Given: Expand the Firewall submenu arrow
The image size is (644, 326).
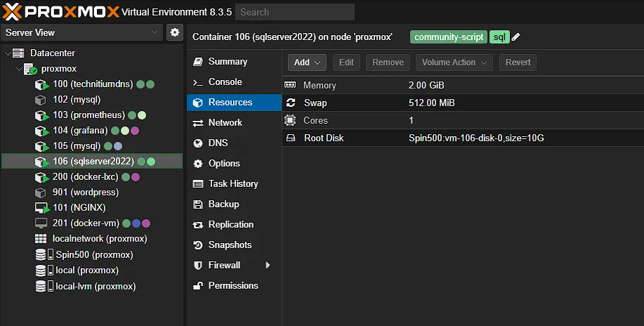Looking at the screenshot, I should [x=268, y=265].
